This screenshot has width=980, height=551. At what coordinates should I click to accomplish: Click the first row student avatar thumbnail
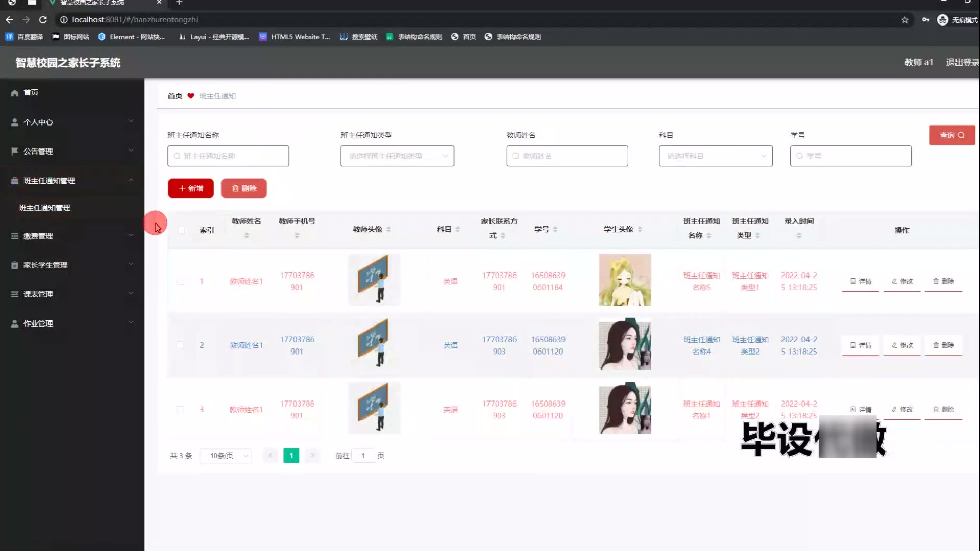pyautogui.click(x=625, y=280)
